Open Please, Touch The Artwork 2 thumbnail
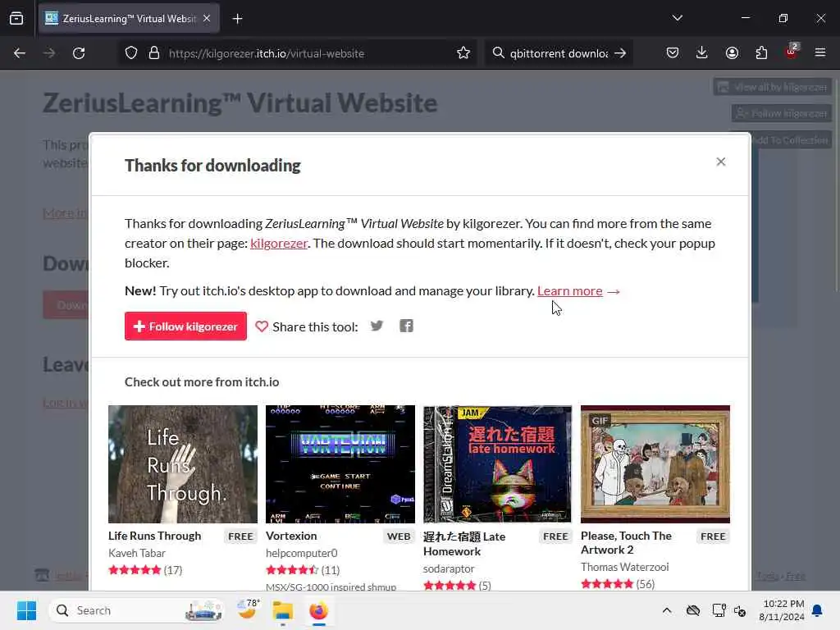This screenshot has width=840, height=630. coord(655,464)
